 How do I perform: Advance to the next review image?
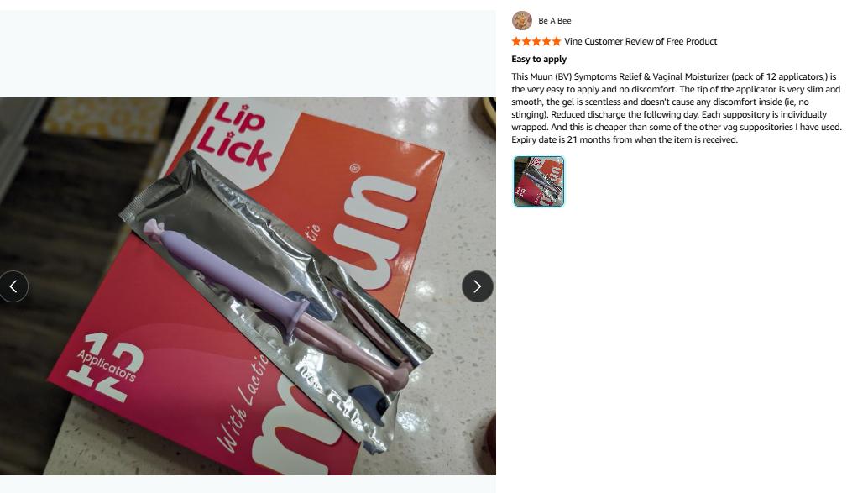click(x=477, y=286)
